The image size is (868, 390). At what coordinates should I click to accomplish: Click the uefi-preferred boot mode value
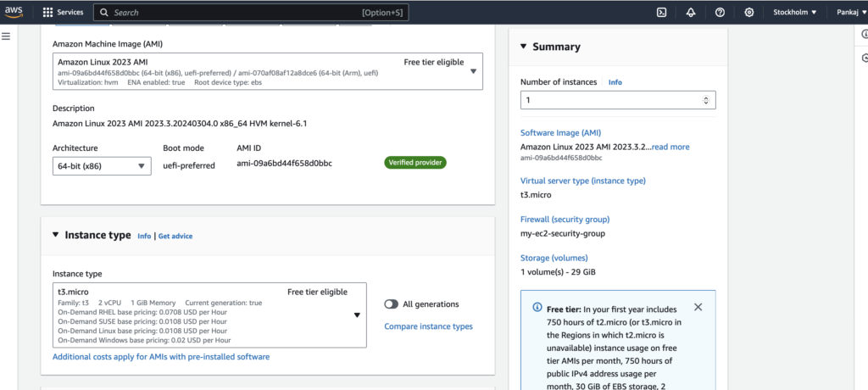point(189,165)
